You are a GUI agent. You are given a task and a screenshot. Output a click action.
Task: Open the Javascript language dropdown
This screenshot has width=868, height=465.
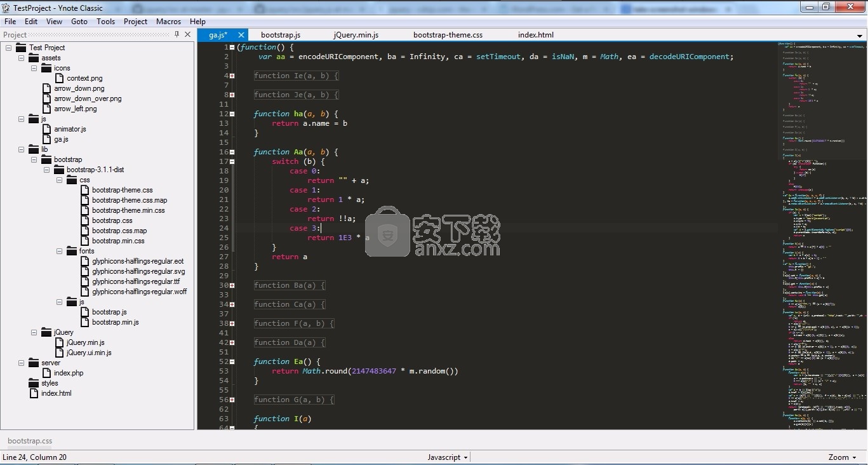tap(448, 457)
